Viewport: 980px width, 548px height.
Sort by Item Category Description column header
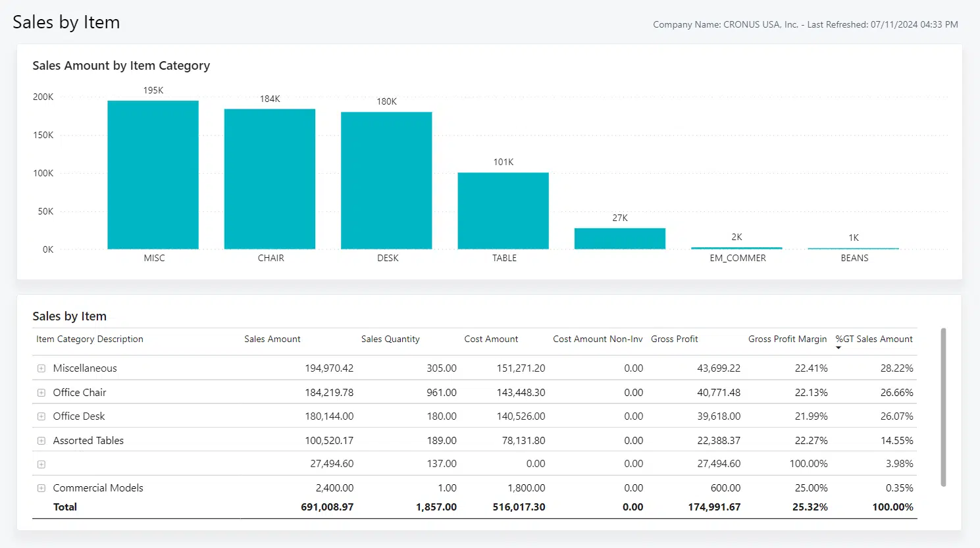(x=90, y=339)
